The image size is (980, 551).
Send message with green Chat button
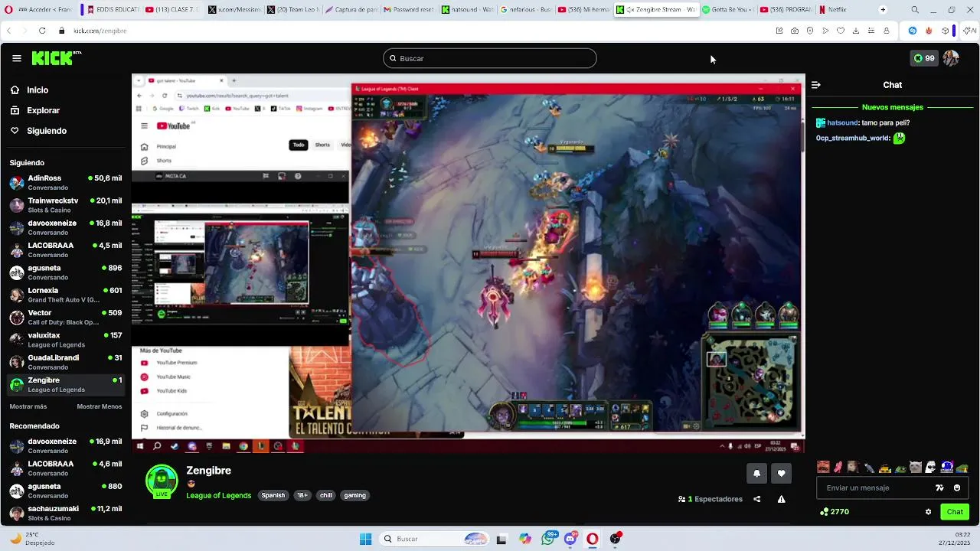955,512
